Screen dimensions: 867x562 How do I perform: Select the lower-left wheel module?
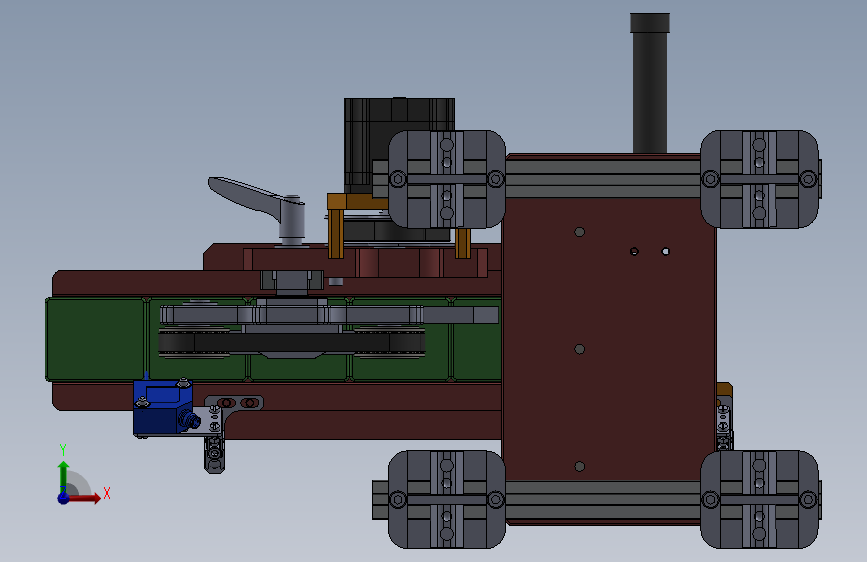coord(447,499)
